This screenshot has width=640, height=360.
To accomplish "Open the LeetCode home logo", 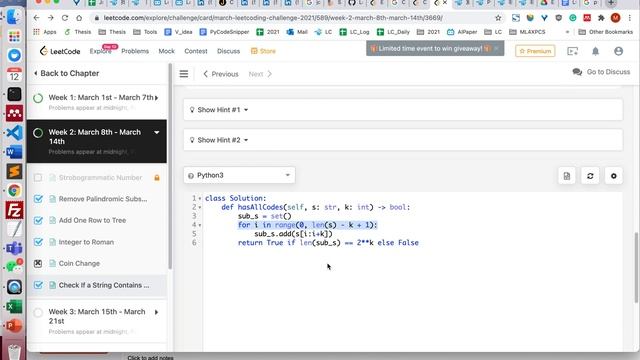I will coord(60,51).
